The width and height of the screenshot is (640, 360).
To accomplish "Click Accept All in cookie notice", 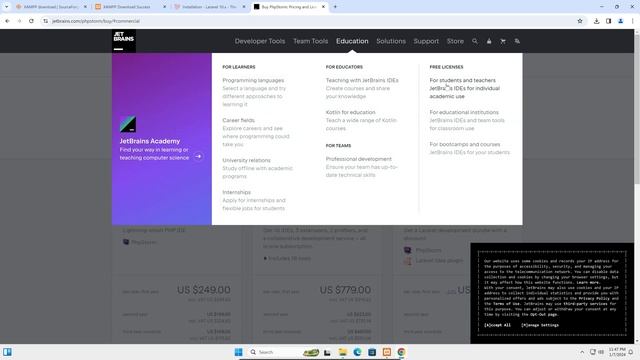I will 497,325.
